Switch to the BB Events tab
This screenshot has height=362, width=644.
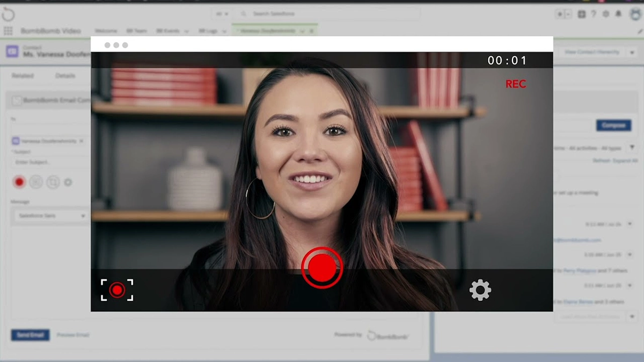[168, 31]
